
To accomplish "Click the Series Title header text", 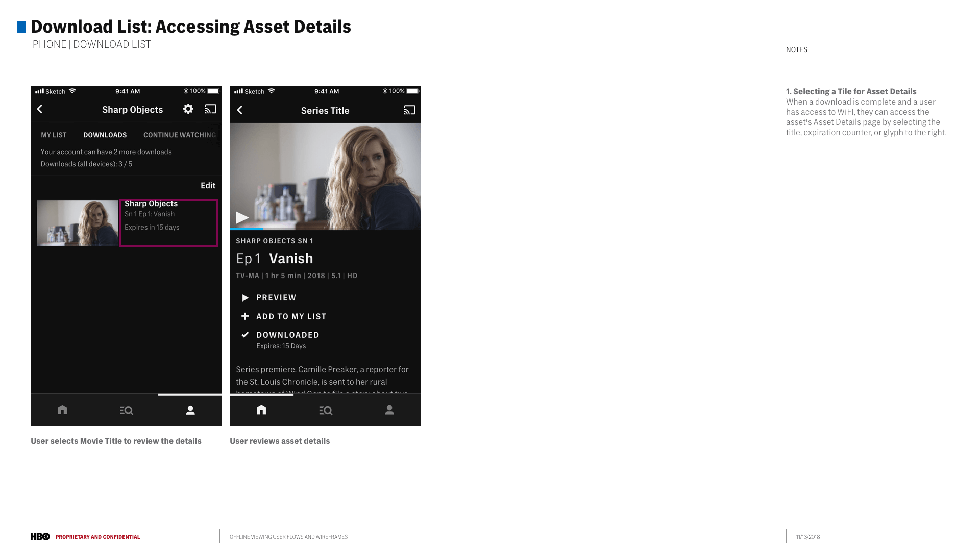I will [x=325, y=111].
